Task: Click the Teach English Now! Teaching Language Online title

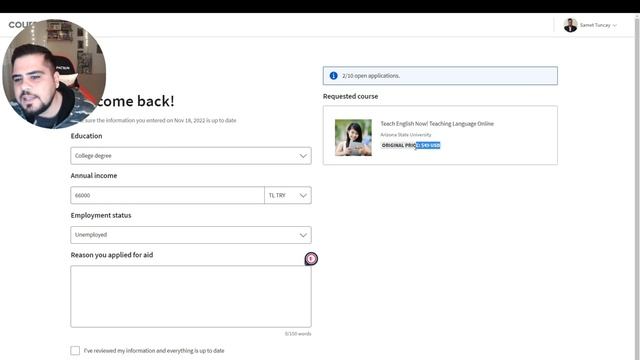Action: coord(437,124)
